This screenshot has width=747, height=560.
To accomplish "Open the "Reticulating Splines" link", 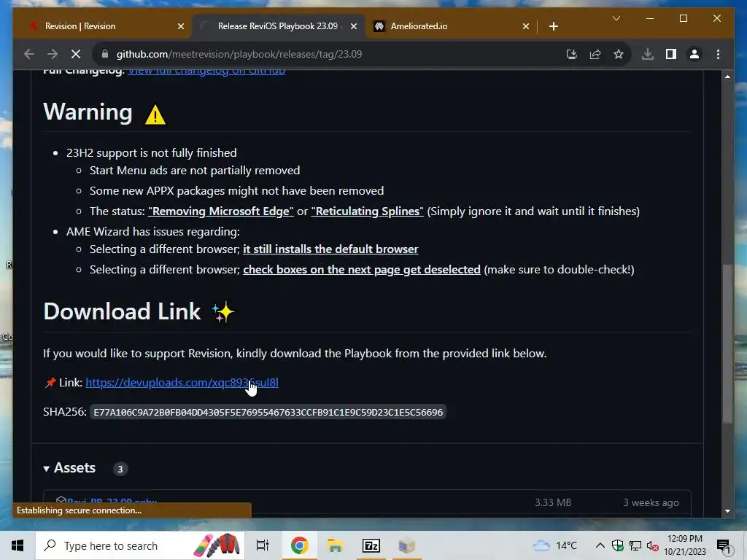I will point(368,211).
